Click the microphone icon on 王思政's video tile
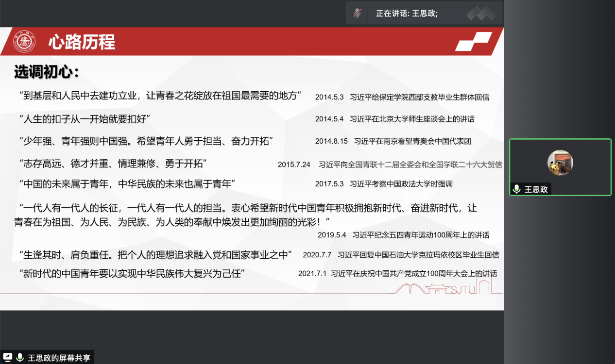The width and height of the screenshot is (615, 364). click(516, 189)
